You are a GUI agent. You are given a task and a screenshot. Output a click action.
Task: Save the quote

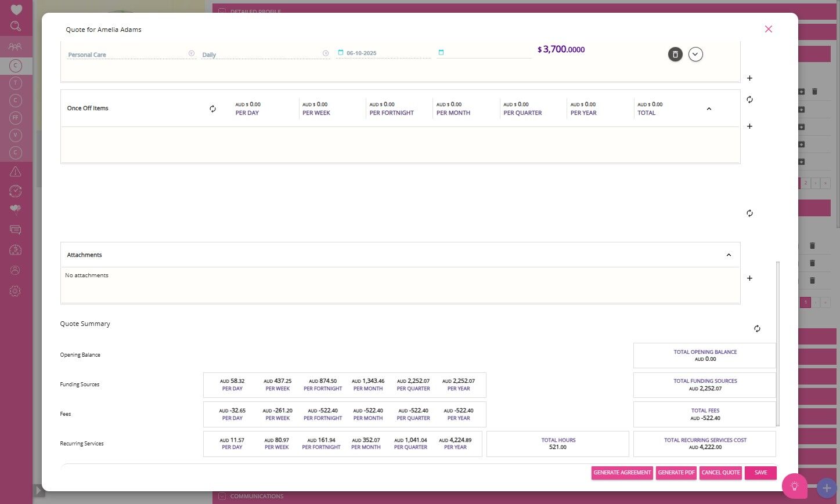760,473
